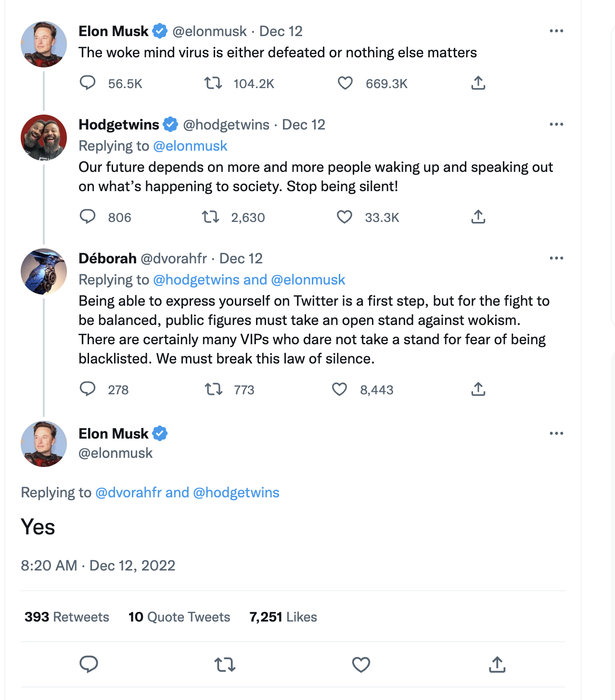Share Déborah's tweet
Viewport: 615px width, 700px height.
478,389
